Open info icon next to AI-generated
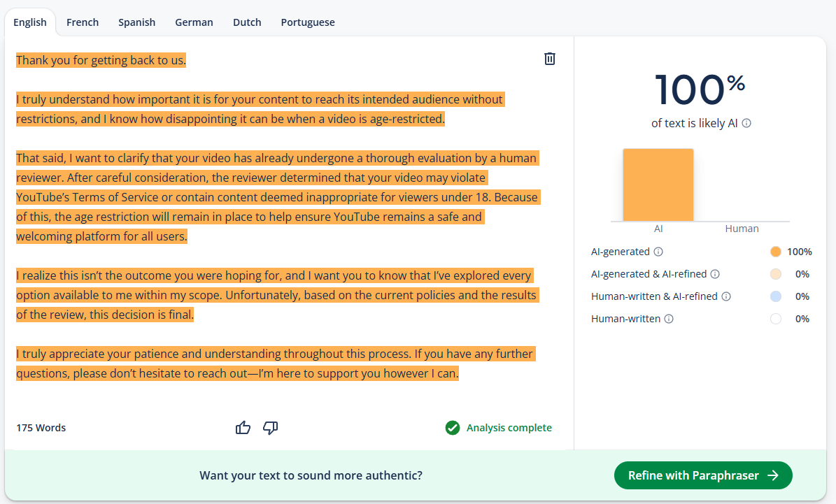Viewport: 836px width, 504px height. coord(658,252)
